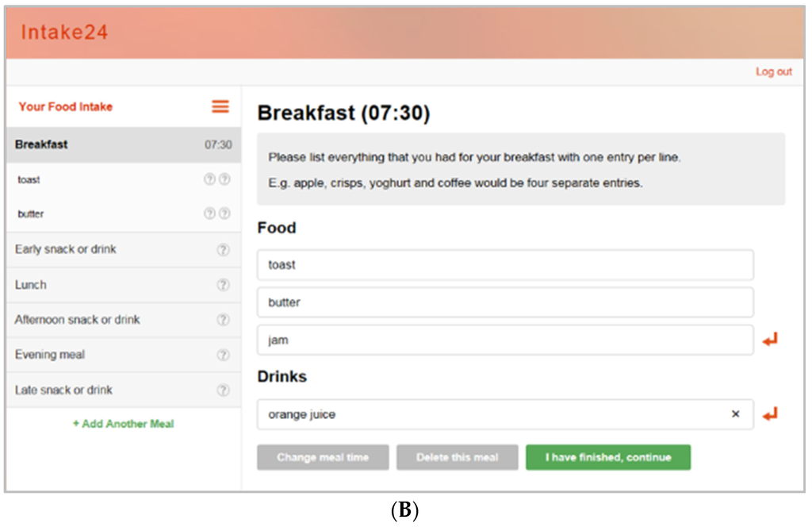Select the toast item under Breakfast
Screen dimensions: 812x527
(29, 180)
